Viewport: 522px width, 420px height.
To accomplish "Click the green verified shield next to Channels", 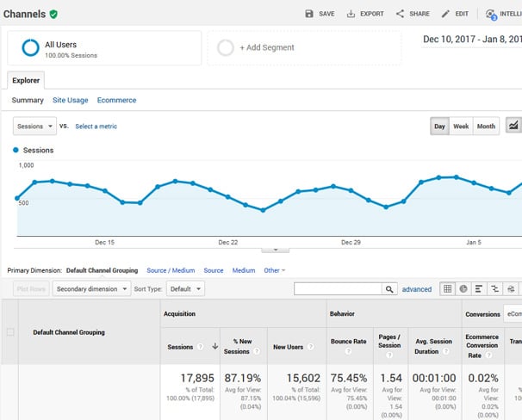I will click(x=53, y=14).
